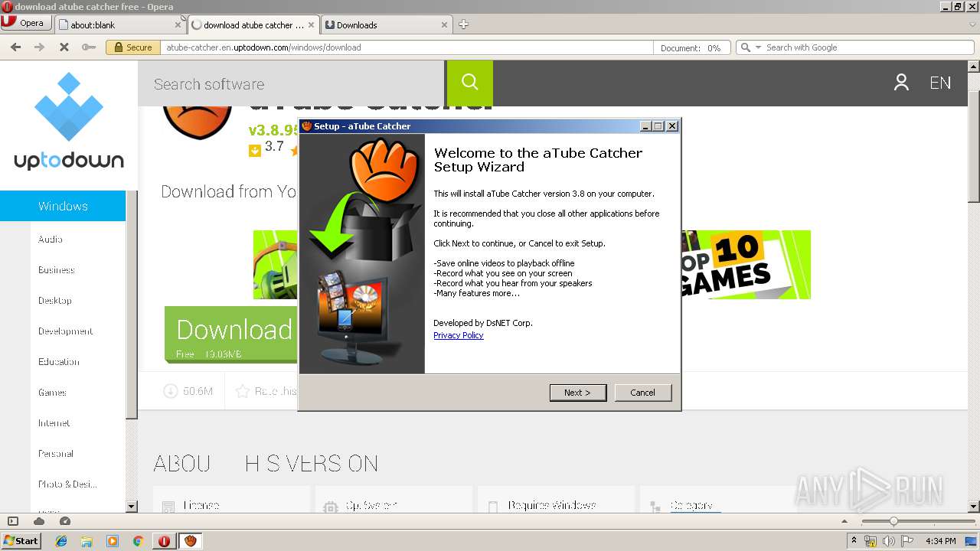Open the closed tabs menu arrow
Viewport: 980px width, 551px height.
[972, 24]
